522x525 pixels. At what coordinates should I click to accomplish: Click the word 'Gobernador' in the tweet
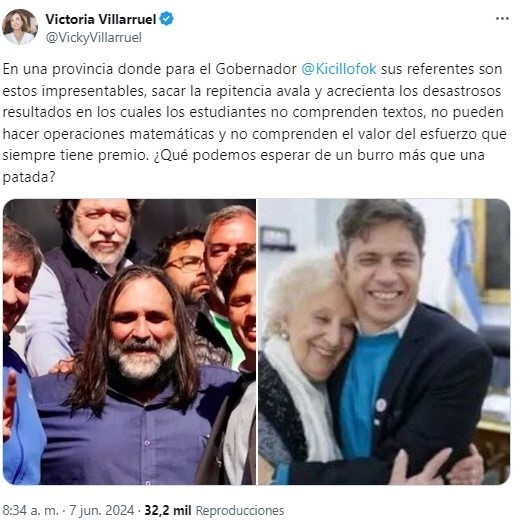pyautogui.click(x=256, y=69)
